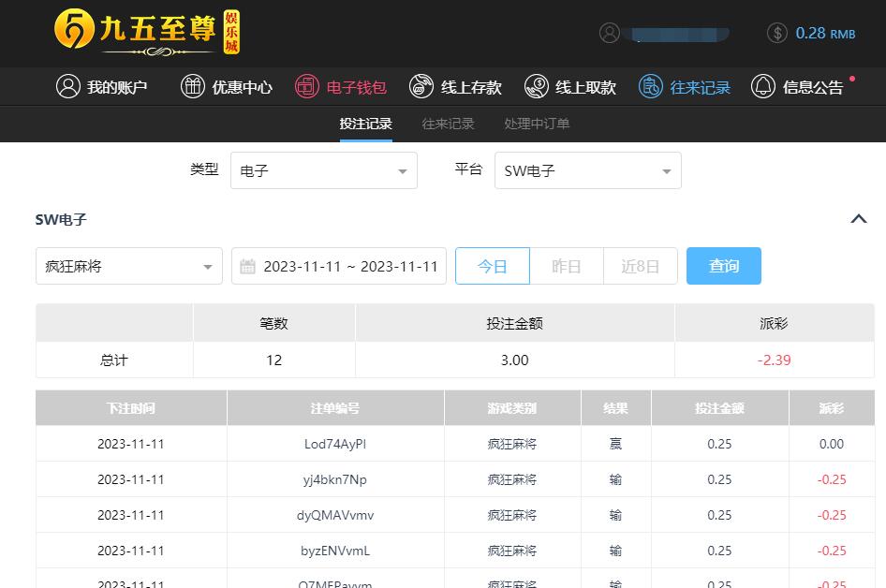Click bet ID Lod74AyPI
The image size is (886, 588).
coord(335,444)
